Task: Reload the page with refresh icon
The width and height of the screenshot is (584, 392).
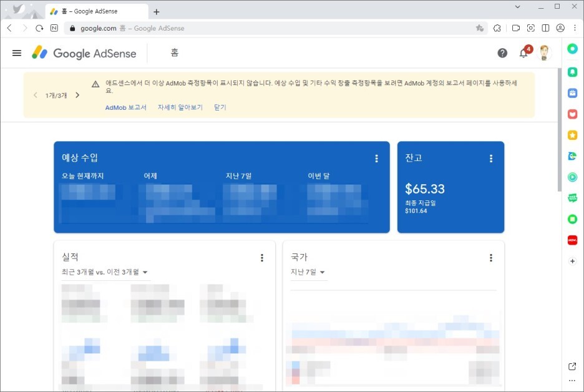Action: click(39, 28)
